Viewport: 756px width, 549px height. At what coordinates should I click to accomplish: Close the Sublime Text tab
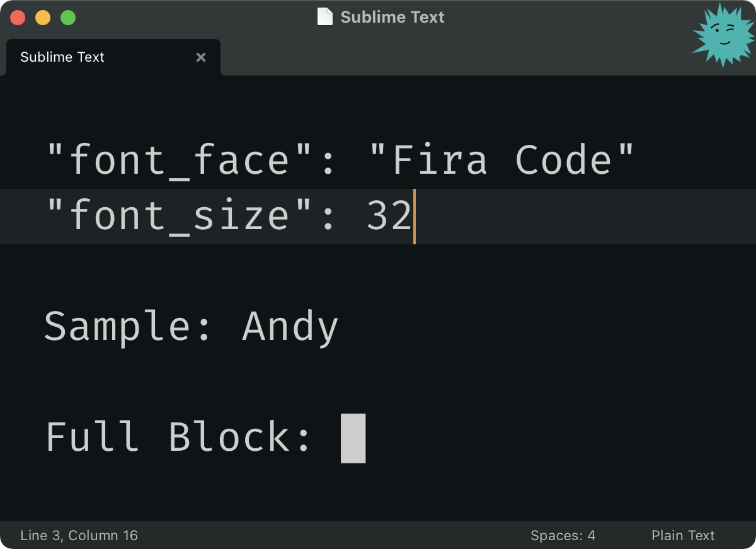pos(201,57)
